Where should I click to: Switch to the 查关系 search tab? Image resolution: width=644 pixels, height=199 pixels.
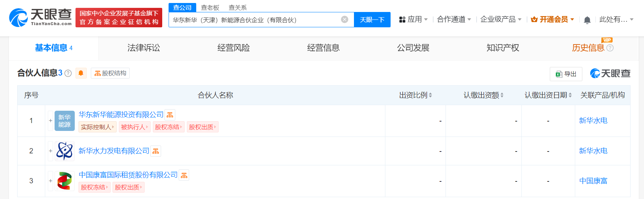(238, 7)
